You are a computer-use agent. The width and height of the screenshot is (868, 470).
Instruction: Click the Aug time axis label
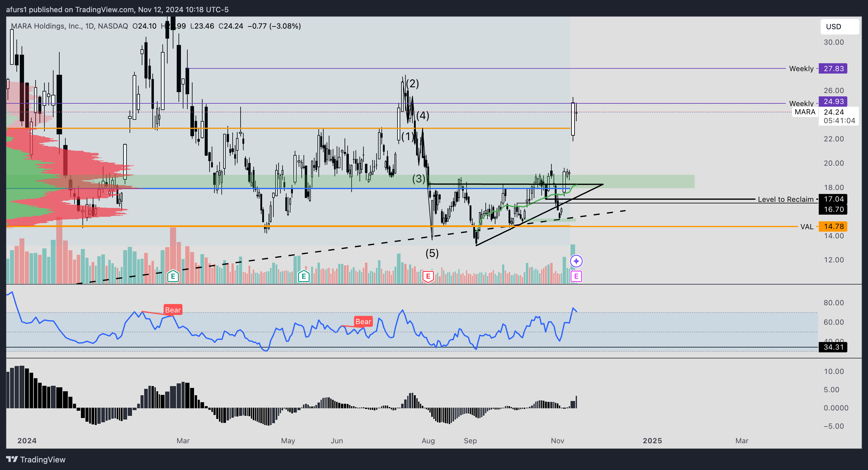428,441
